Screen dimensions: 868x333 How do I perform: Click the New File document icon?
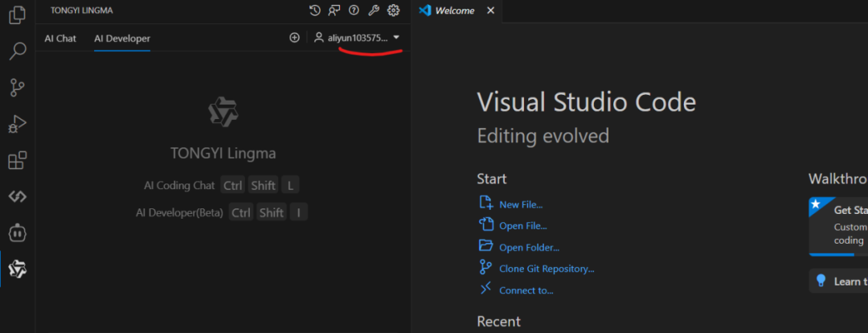[x=485, y=203]
